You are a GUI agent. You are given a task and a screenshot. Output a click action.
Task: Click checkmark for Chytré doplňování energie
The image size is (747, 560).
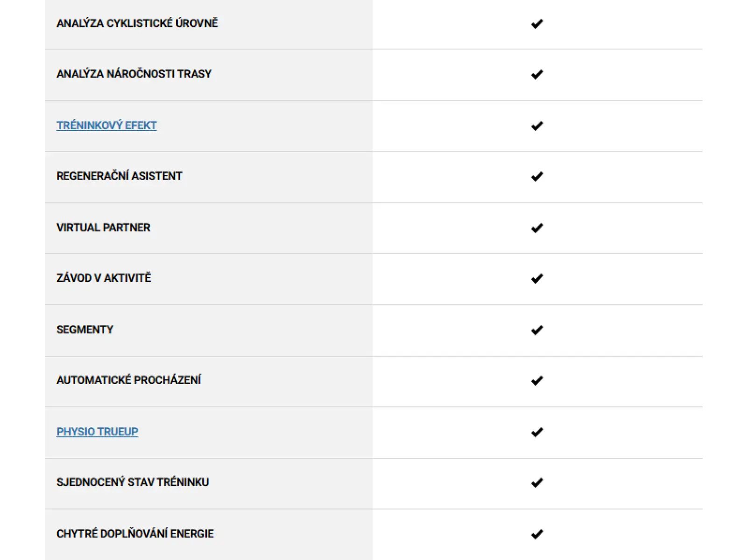point(537,534)
